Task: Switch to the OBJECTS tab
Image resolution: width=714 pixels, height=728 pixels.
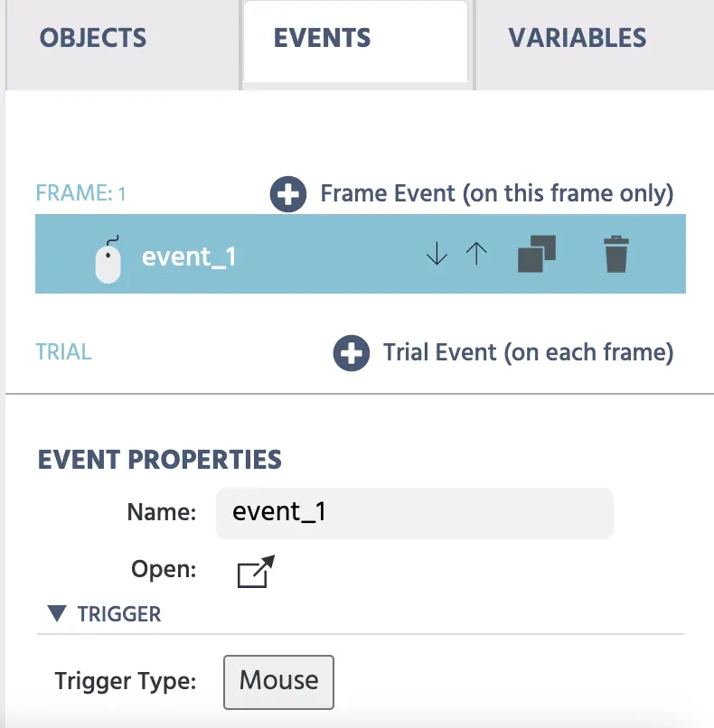Action: pyautogui.click(x=93, y=38)
